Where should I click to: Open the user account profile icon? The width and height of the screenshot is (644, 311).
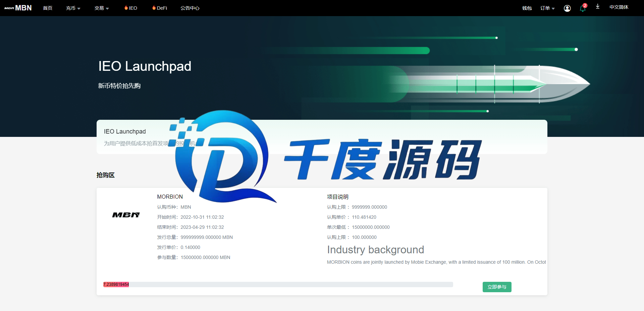pyautogui.click(x=567, y=8)
